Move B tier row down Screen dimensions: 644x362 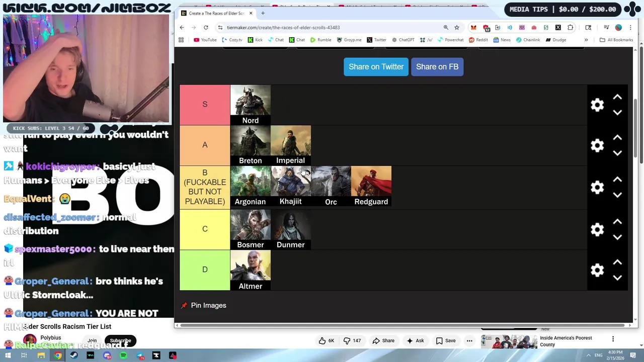617,195
